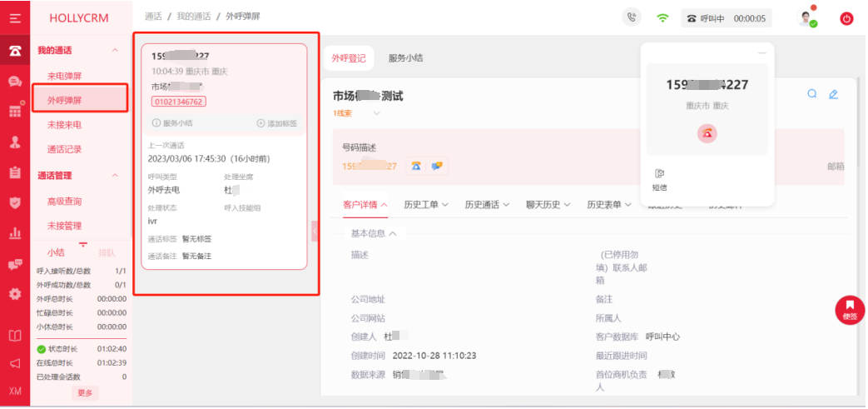Click the SMS 短信 icon in call popup
The image size is (868, 409).
click(659, 180)
